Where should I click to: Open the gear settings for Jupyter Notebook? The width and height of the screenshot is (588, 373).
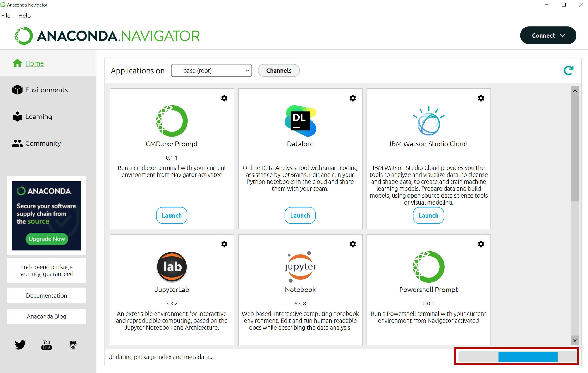352,244
